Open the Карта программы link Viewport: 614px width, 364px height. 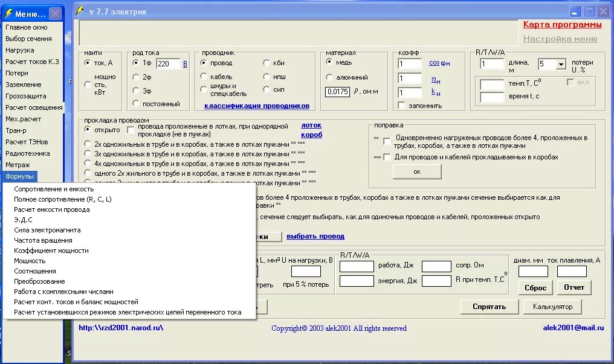[x=562, y=25]
